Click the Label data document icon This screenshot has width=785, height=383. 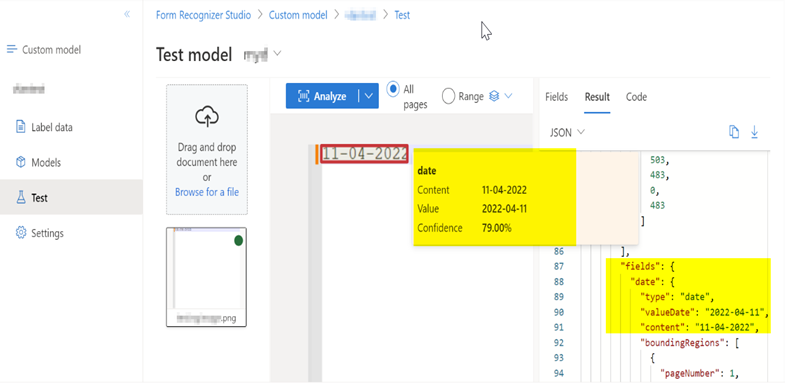click(x=21, y=127)
